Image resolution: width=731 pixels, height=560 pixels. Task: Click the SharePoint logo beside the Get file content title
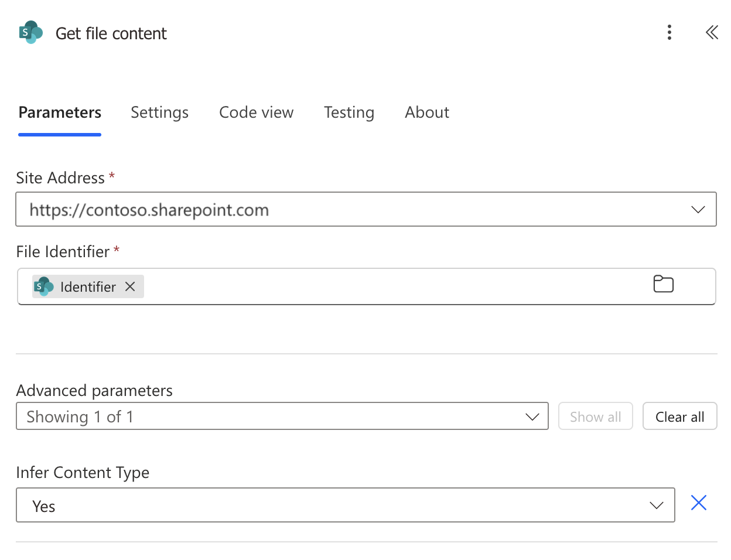(31, 32)
